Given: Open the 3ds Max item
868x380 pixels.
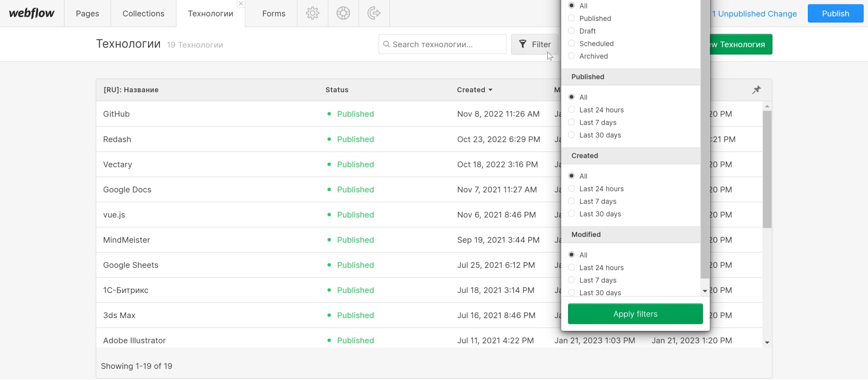Looking at the screenshot, I should (119, 316).
